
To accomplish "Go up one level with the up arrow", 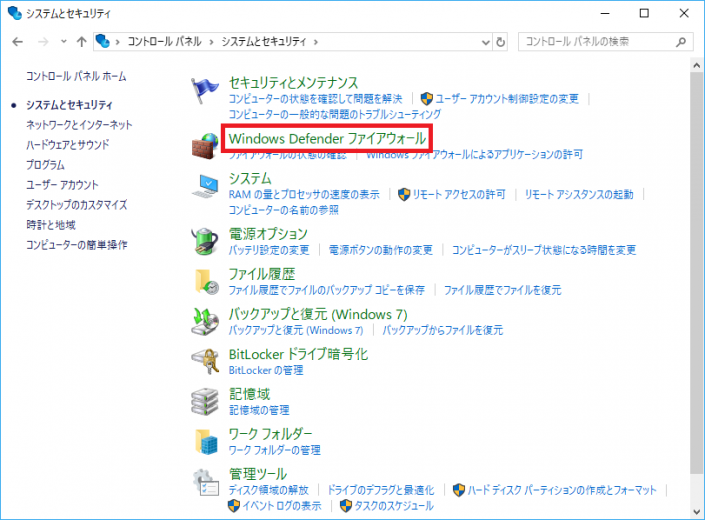I will tap(81, 42).
